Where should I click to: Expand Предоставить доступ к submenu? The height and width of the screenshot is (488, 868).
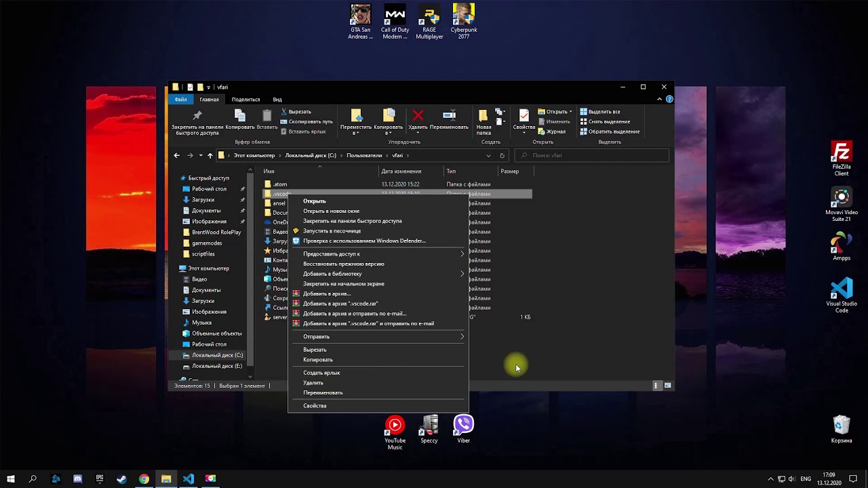pos(462,253)
